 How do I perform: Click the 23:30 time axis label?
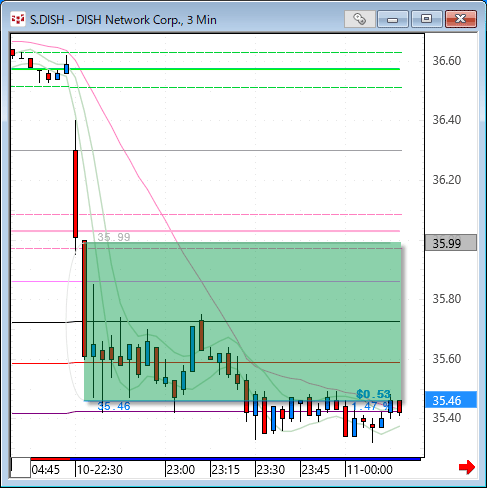[271, 470]
